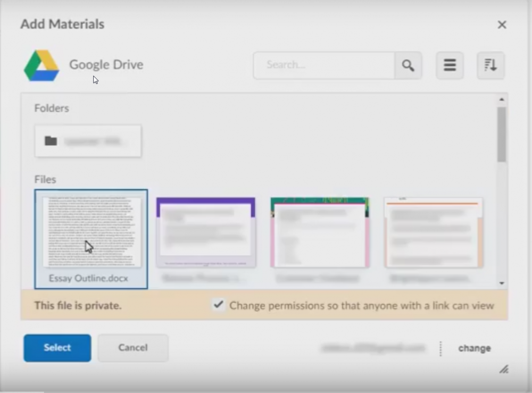Image resolution: width=532 pixels, height=393 pixels.
Task: Select the purple-banded file thumbnail
Action: (x=205, y=231)
